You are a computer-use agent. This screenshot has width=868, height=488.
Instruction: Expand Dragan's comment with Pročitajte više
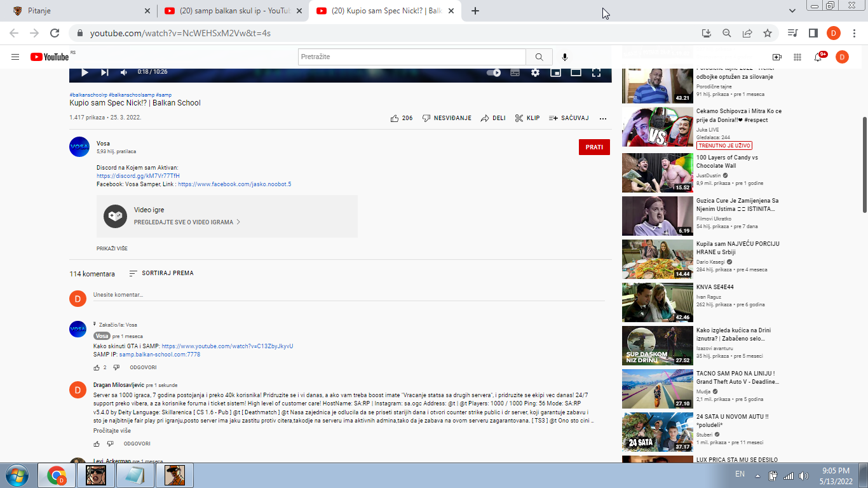(112, 431)
